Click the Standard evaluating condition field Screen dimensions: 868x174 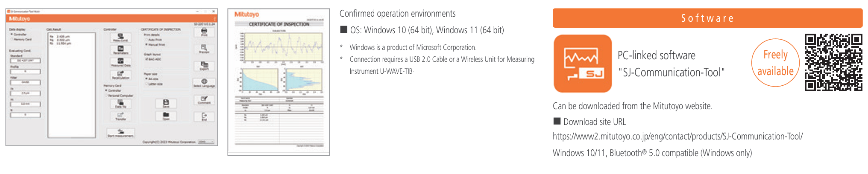25,61
